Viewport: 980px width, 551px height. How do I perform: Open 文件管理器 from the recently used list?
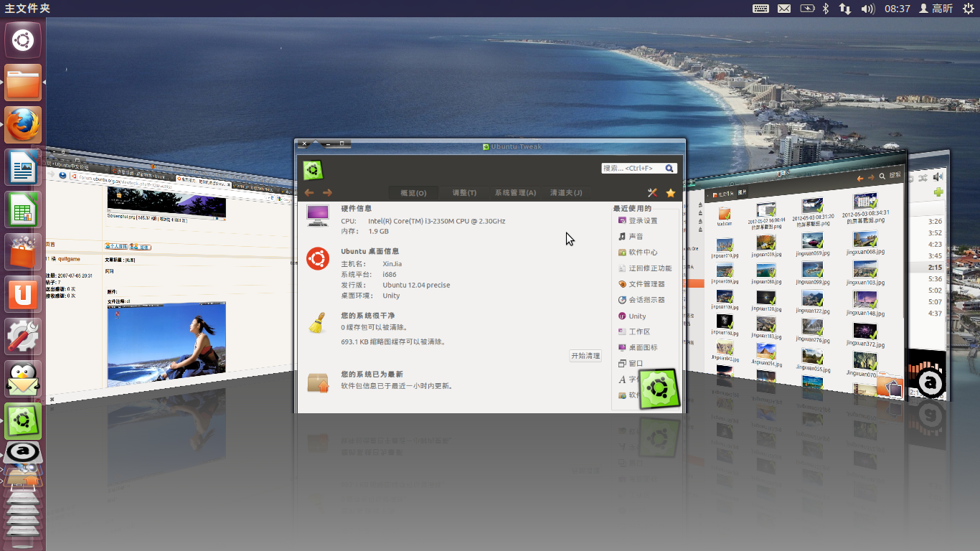(643, 283)
